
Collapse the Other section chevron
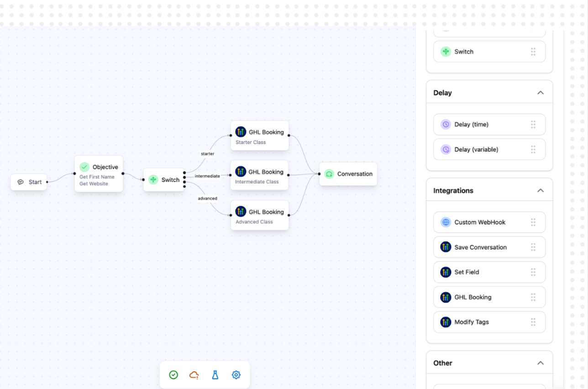[x=541, y=363]
